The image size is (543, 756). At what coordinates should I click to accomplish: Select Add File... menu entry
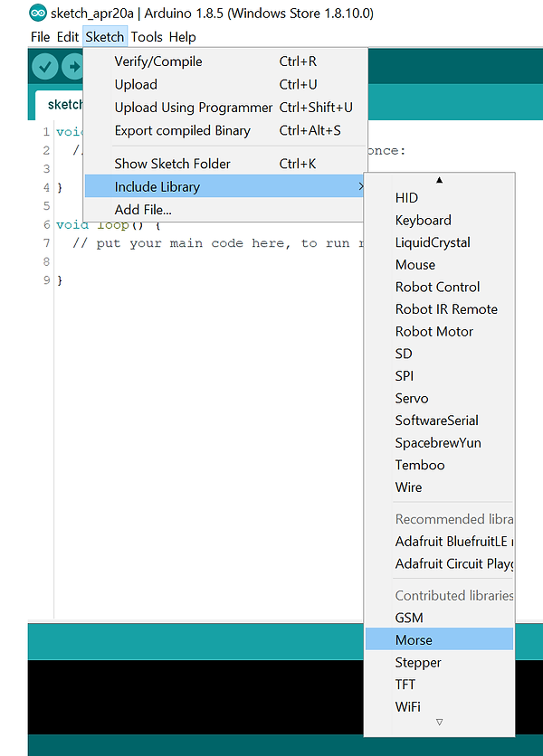pos(224,210)
